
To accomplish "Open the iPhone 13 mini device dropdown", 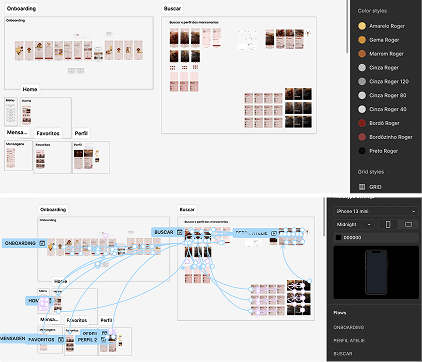I will pos(376,211).
